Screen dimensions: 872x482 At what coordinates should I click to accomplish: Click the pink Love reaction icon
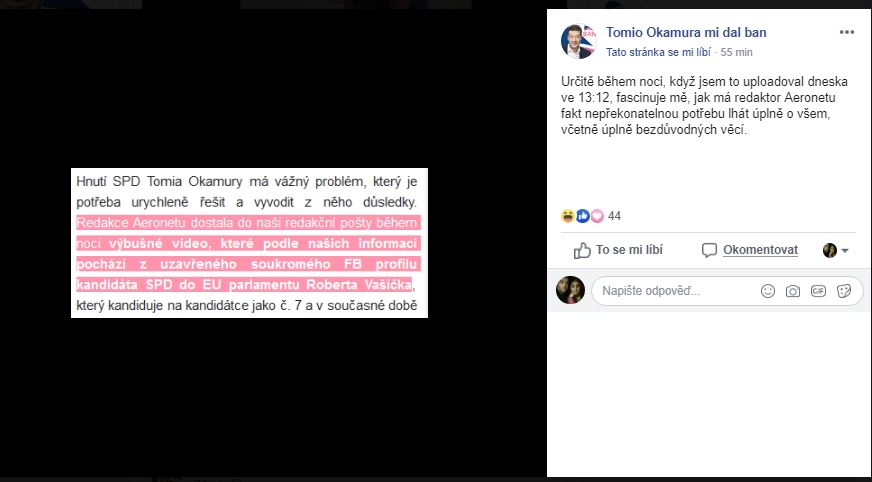tap(597, 216)
